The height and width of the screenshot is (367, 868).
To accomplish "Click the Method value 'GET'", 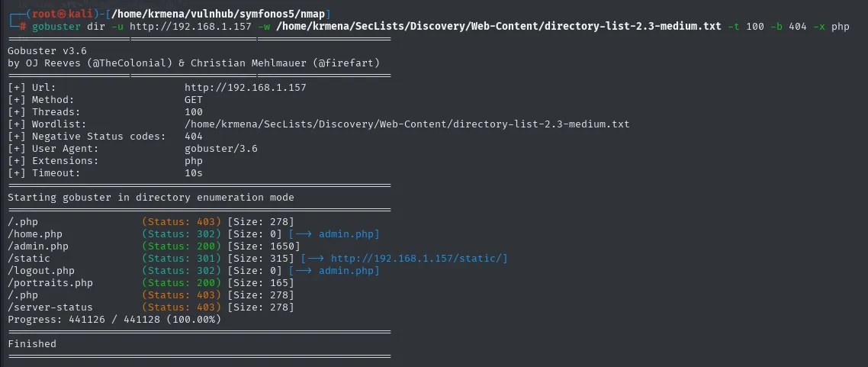I will pyautogui.click(x=193, y=100).
